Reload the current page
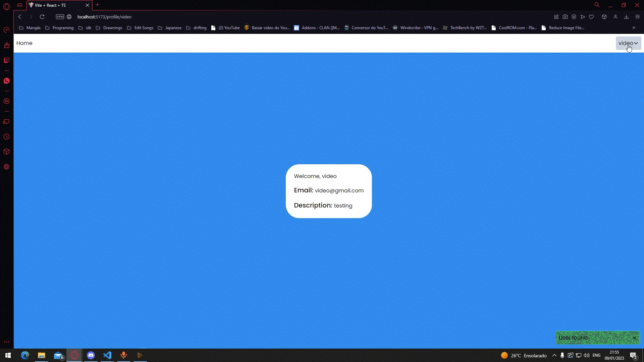This screenshot has height=362, width=644. [42, 17]
